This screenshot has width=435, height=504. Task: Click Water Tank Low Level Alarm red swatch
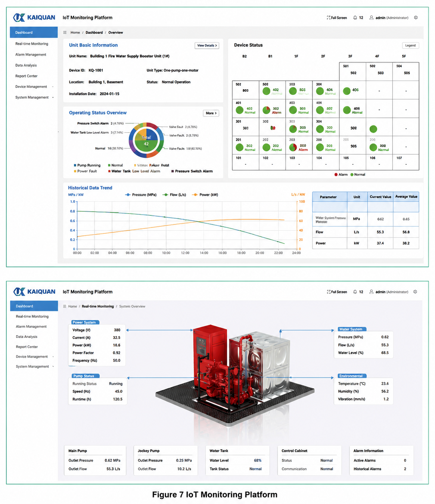(109, 171)
